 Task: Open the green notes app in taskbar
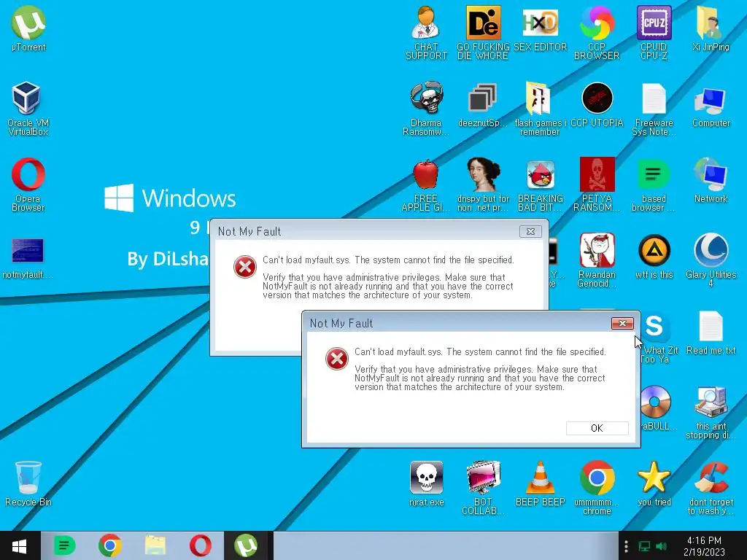click(x=64, y=545)
